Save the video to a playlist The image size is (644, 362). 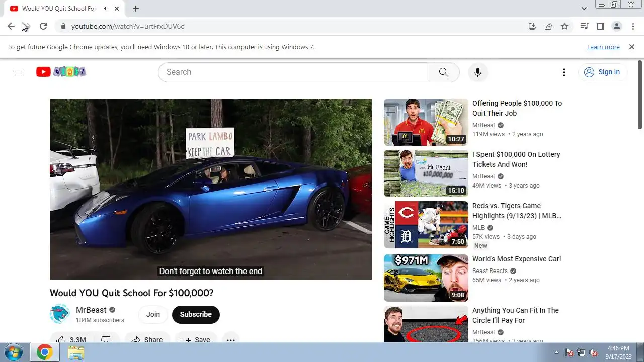click(196, 340)
